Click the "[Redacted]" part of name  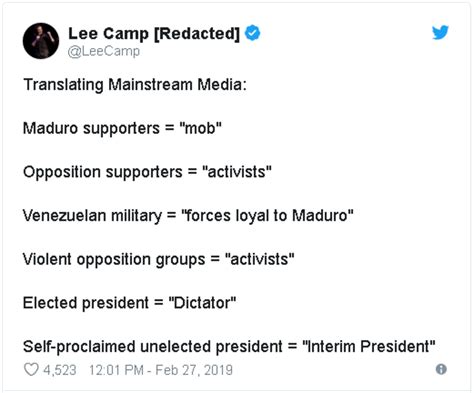pyautogui.click(x=197, y=34)
